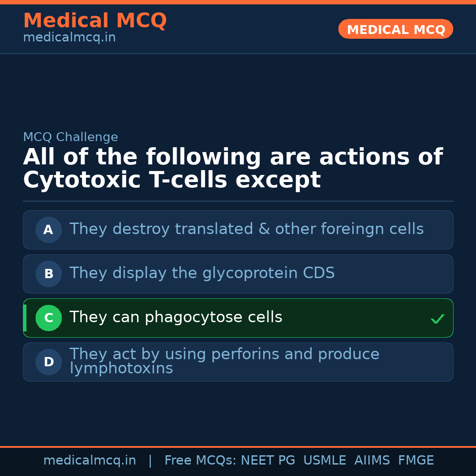Pick the perforins and lymphotoxins answer text

[x=224, y=361]
